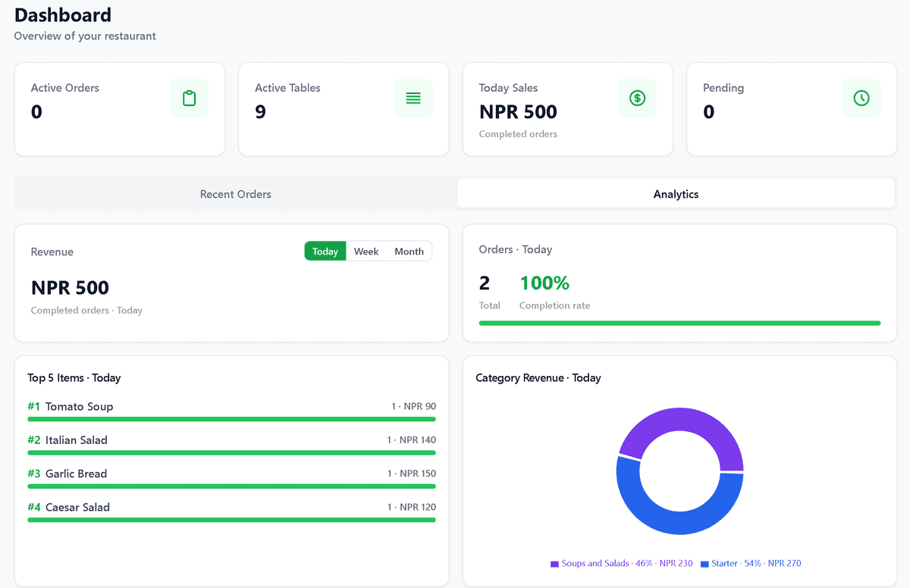Viewport: 910px width, 588px height.
Task: Click "NPR 500" in the Today Sales card
Action: click(518, 112)
